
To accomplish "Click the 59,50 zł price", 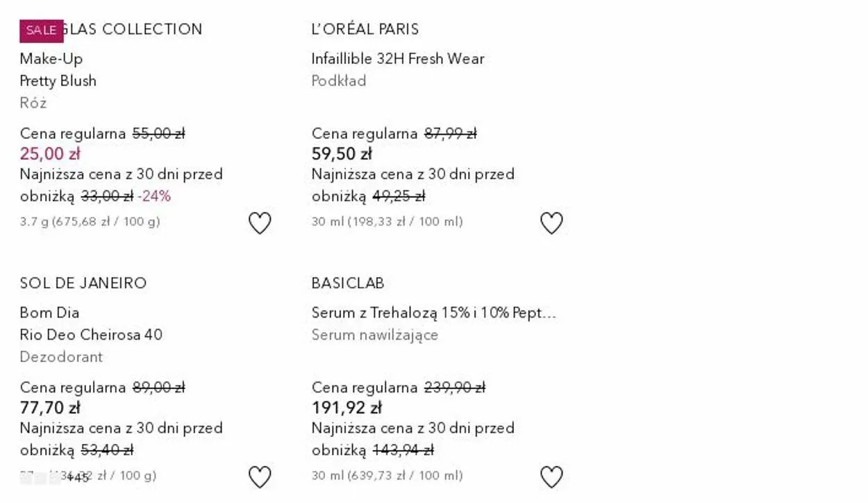I will point(342,154).
